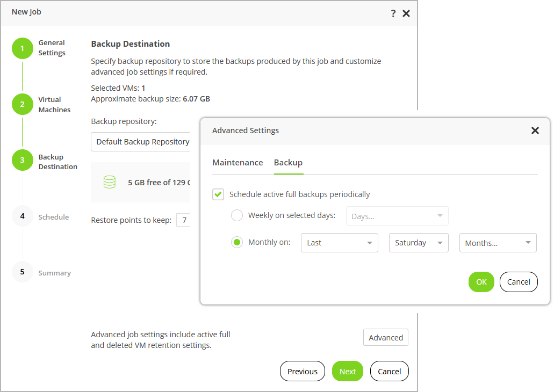This screenshot has height=392, width=554.
Task: Jump to step 4 Schedule
Action: coord(22,216)
